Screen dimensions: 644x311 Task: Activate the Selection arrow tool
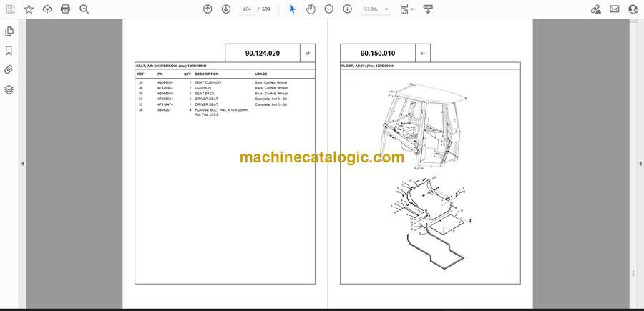(293, 9)
